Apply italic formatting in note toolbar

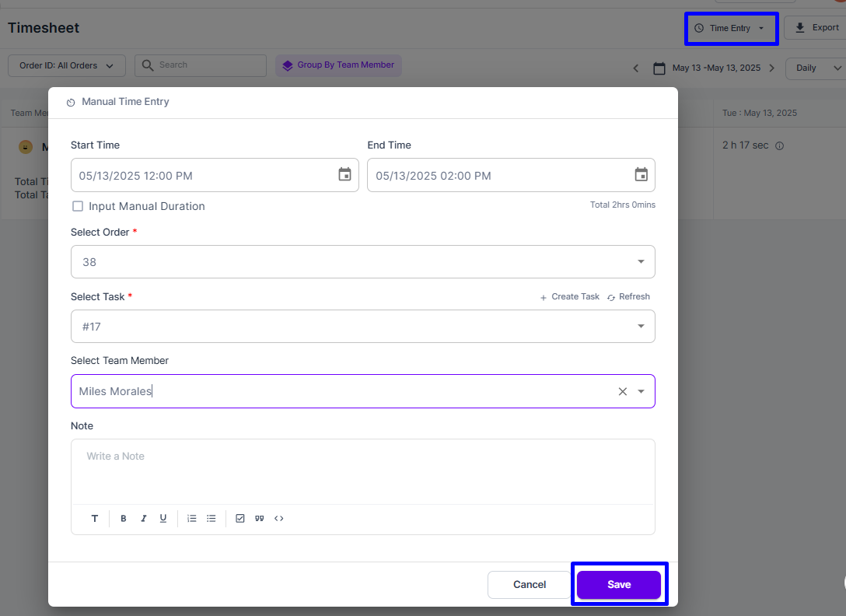[x=143, y=519]
